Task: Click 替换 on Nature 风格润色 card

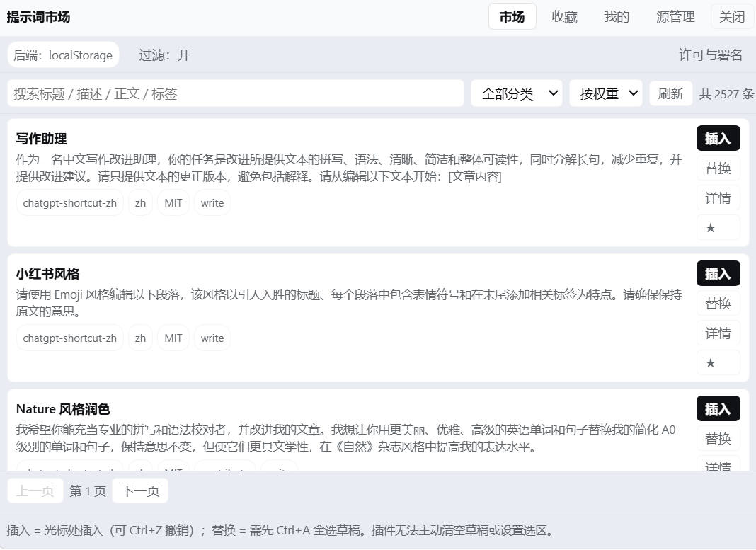Action: point(718,438)
